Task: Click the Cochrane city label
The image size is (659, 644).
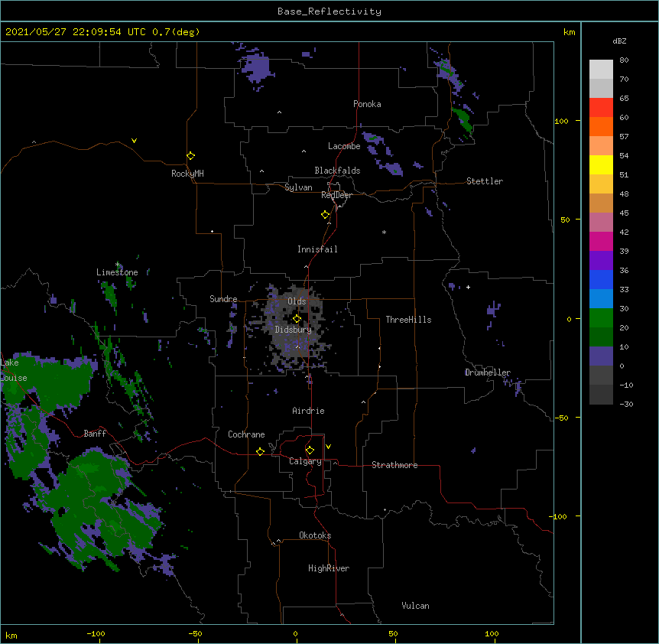Action: click(x=246, y=434)
